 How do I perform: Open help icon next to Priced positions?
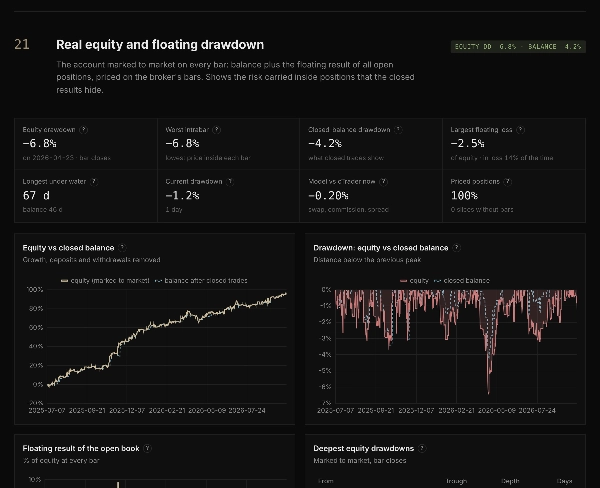[508, 182]
